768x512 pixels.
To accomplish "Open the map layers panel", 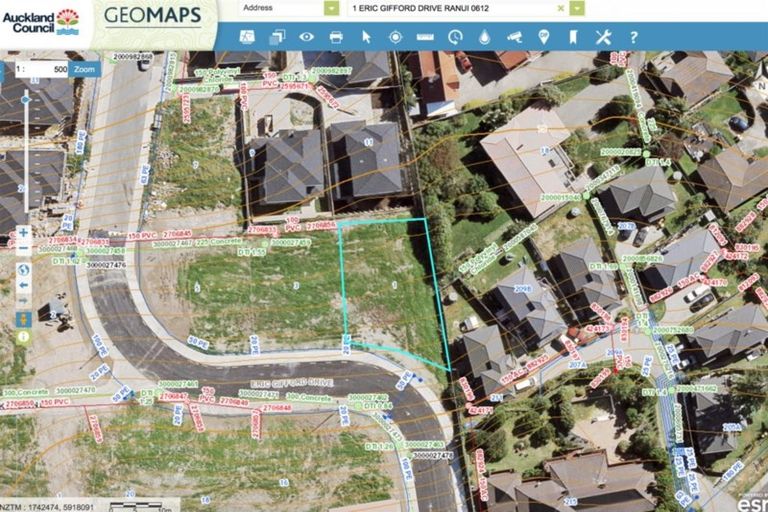I will point(277,37).
